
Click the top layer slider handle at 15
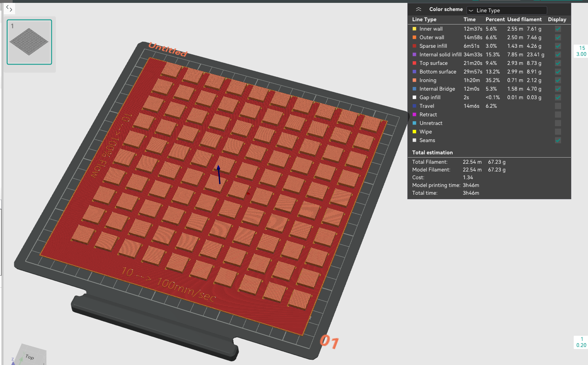[x=581, y=51]
